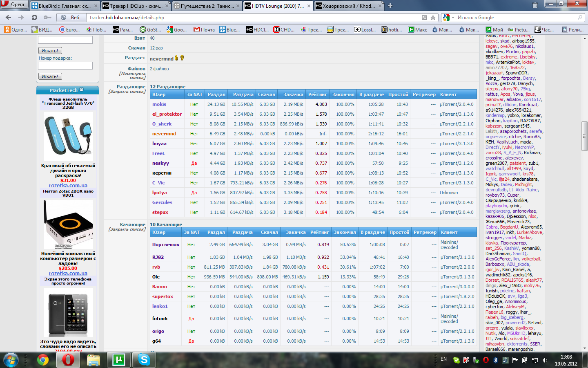The image size is (588, 368).
Task: Open the volume speaker tray icon
Action: [x=545, y=360]
